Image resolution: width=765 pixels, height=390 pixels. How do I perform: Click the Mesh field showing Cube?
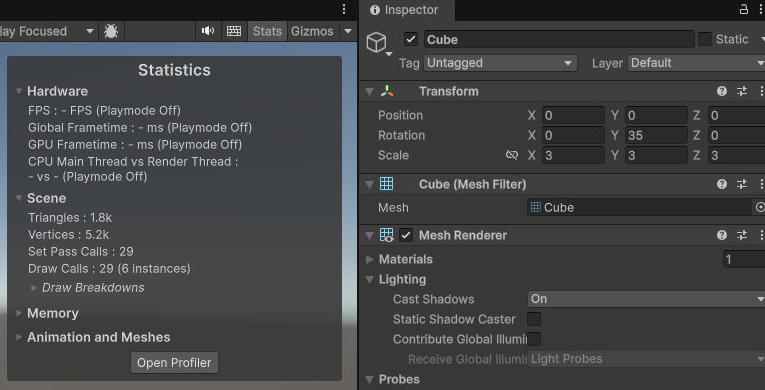[x=640, y=207]
